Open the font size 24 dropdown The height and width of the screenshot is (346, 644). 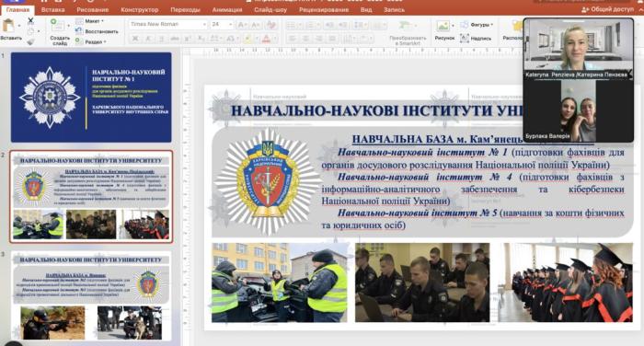[230, 25]
